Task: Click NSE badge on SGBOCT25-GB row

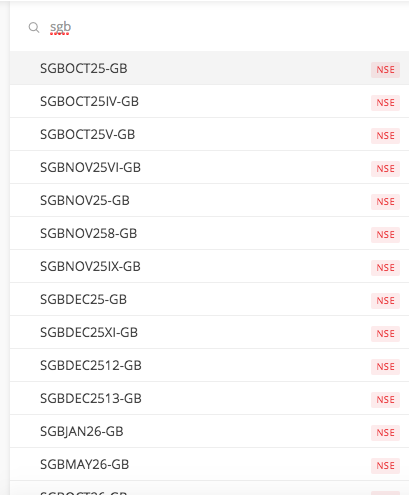Action: click(385, 70)
